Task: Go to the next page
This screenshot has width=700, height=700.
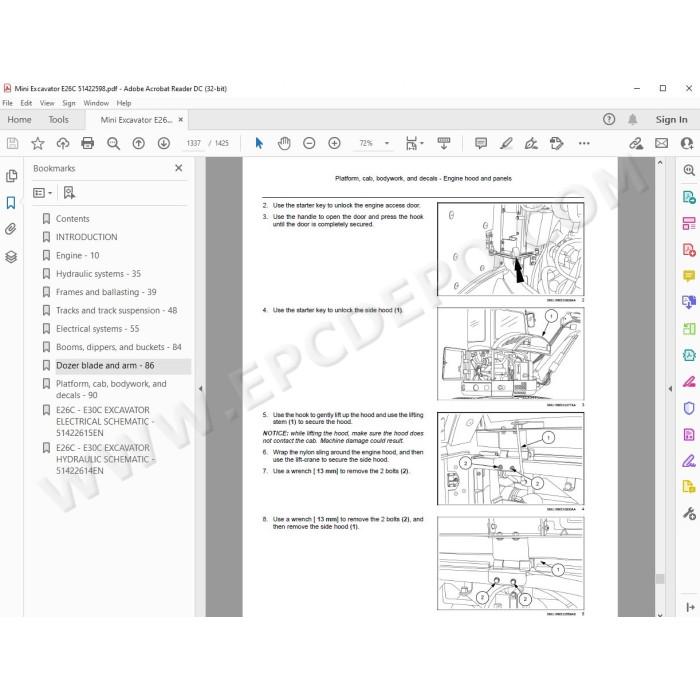Action: (164, 143)
